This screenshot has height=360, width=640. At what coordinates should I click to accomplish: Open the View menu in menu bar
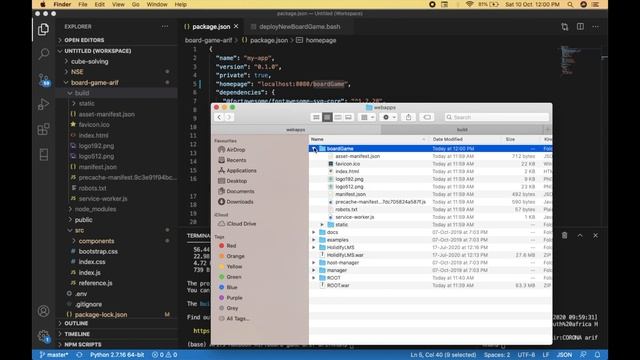pos(118,4)
